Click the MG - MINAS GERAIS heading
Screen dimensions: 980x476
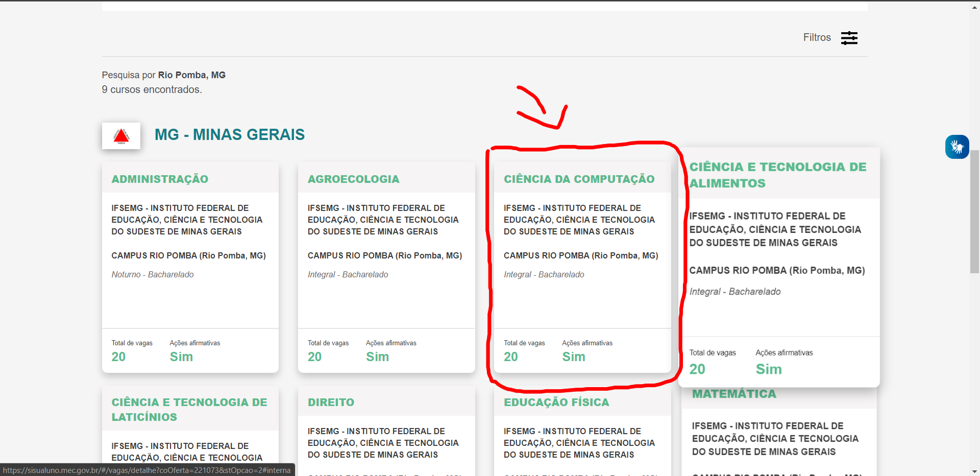229,135
